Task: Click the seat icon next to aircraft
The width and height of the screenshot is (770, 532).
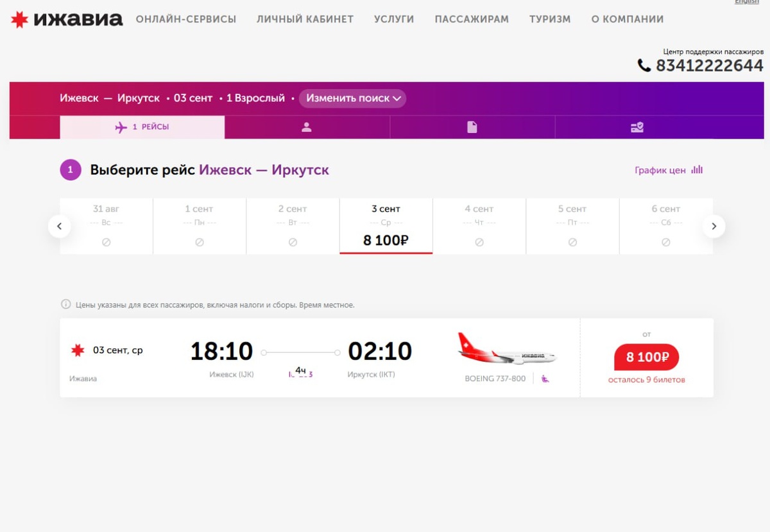Action: pyautogui.click(x=545, y=379)
